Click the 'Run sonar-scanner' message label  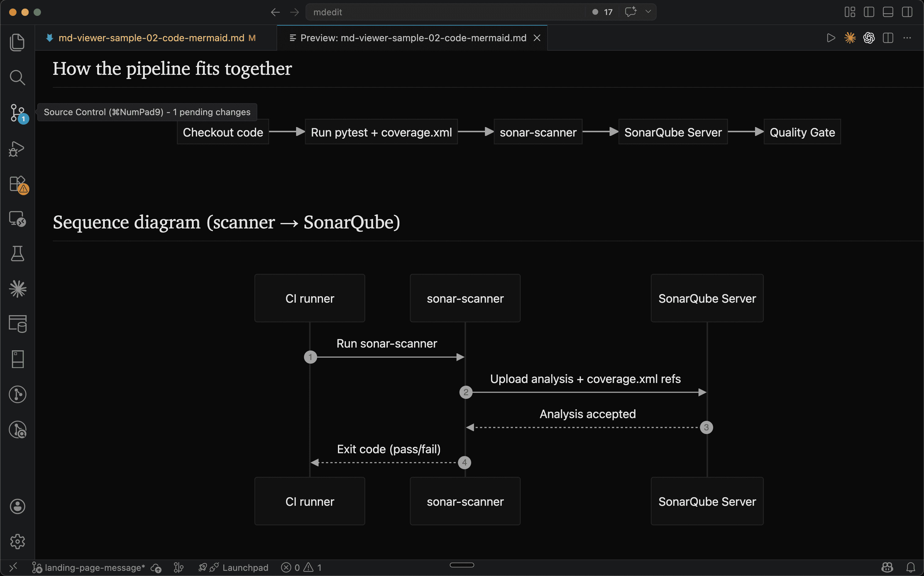pyautogui.click(x=387, y=344)
